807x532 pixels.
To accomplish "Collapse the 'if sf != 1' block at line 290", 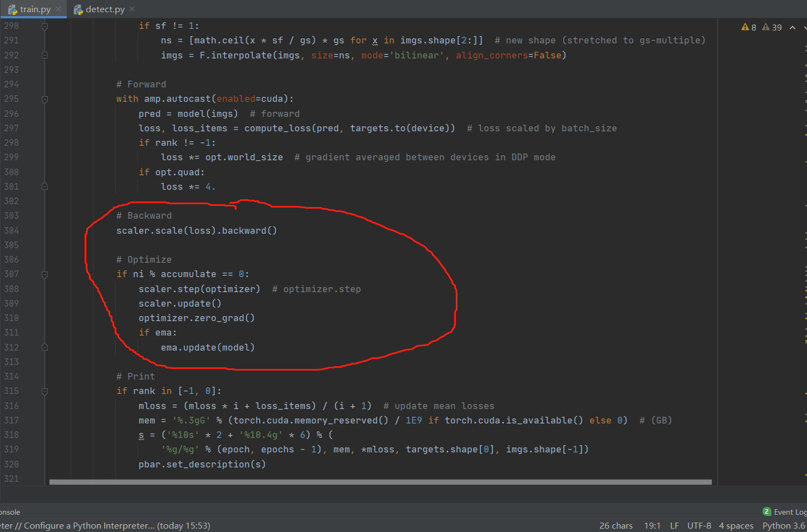I will pos(45,26).
